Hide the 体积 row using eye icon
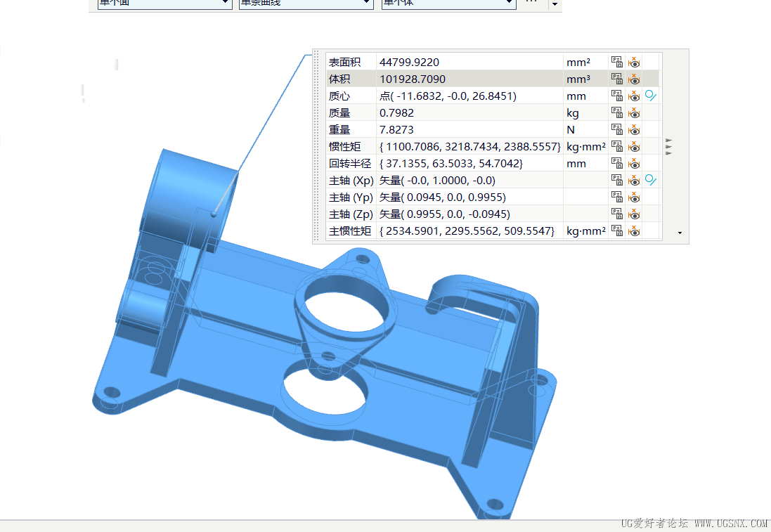 coord(634,79)
